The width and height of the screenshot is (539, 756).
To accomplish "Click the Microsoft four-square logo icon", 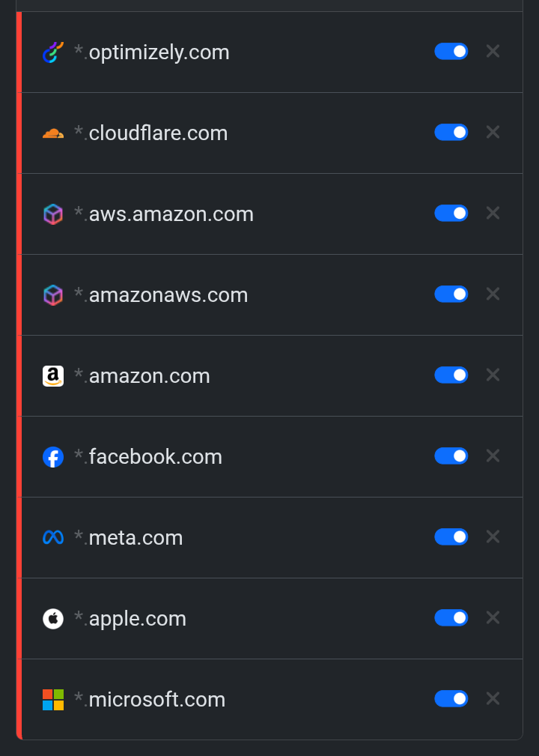I will tap(53, 700).
